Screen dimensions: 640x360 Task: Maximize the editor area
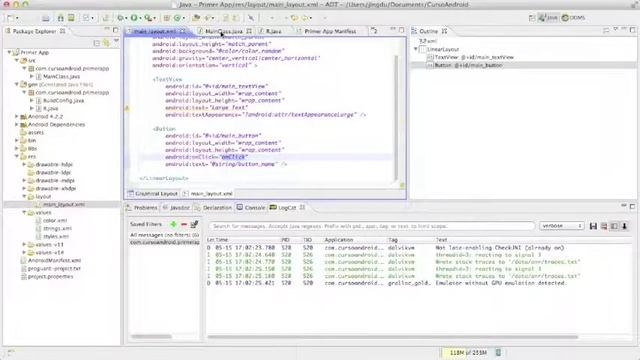coord(402,30)
